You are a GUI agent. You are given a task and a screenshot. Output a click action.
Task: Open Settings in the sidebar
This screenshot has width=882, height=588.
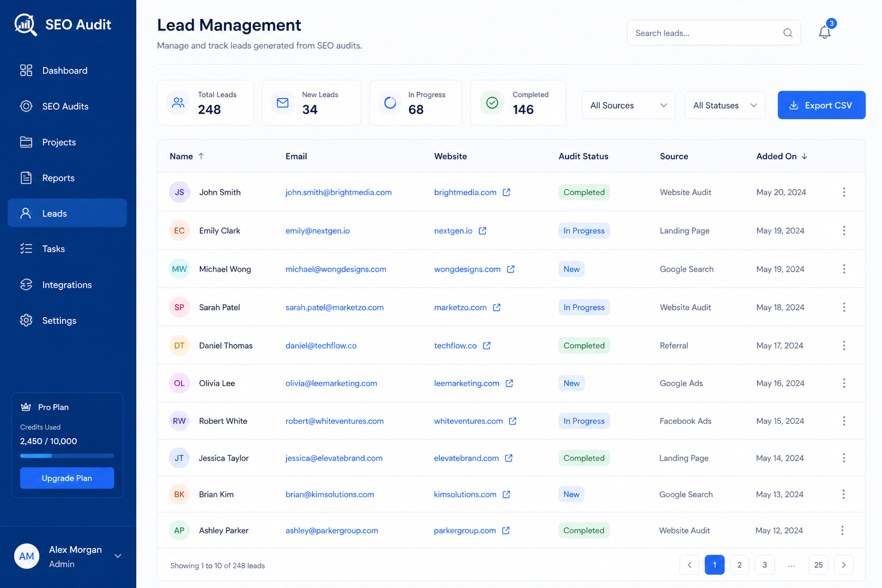tap(67, 320)
